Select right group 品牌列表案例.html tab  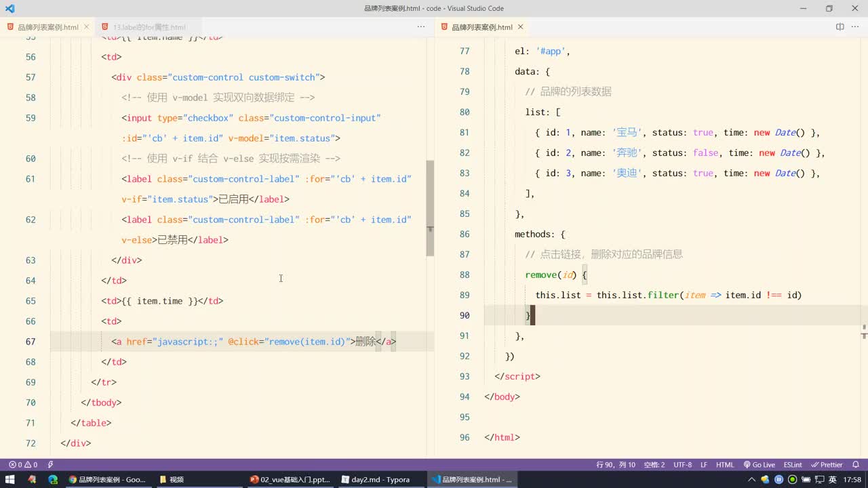[481, 27]
